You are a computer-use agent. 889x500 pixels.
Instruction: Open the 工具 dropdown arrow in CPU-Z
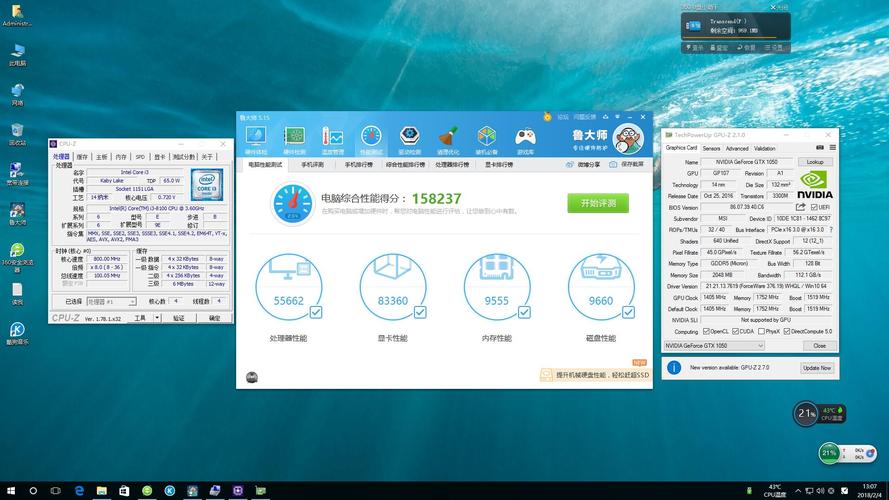click(x=157, y=318)
